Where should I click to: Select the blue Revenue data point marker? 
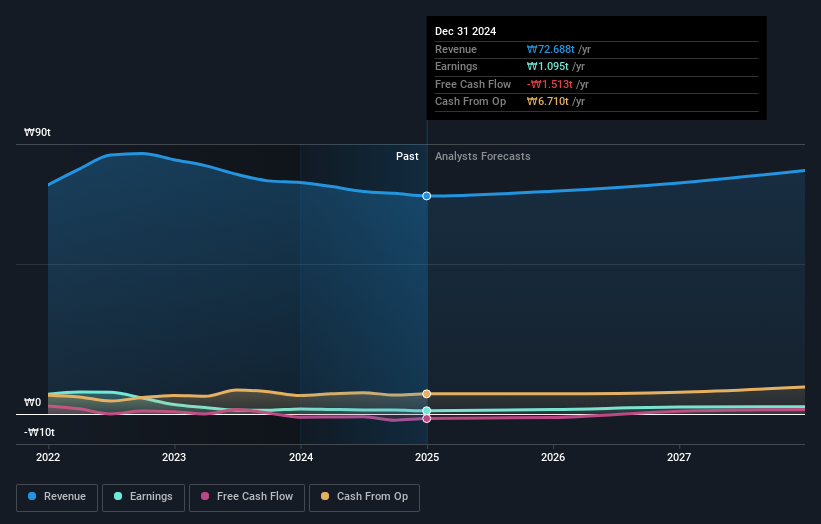point(427,196)
